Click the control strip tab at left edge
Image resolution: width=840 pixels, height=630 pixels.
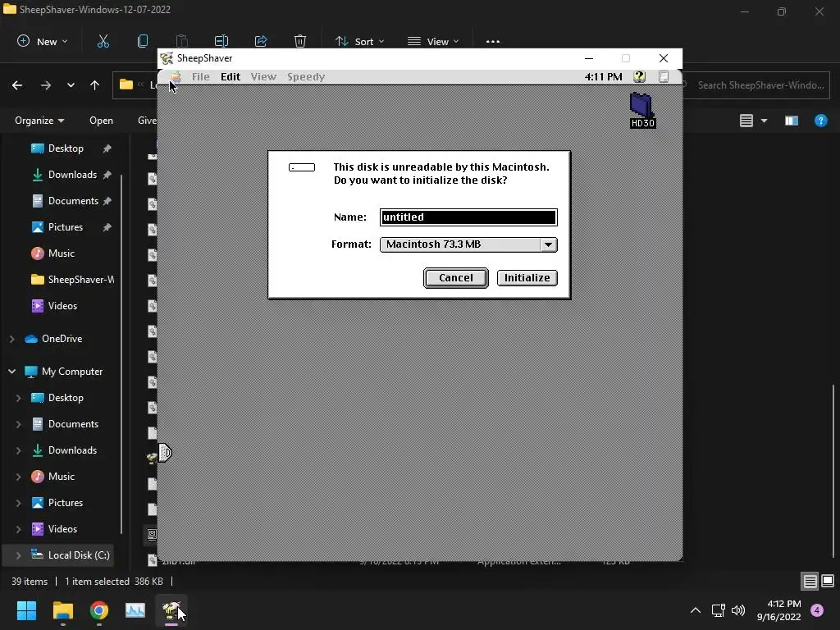click(164, 453)
